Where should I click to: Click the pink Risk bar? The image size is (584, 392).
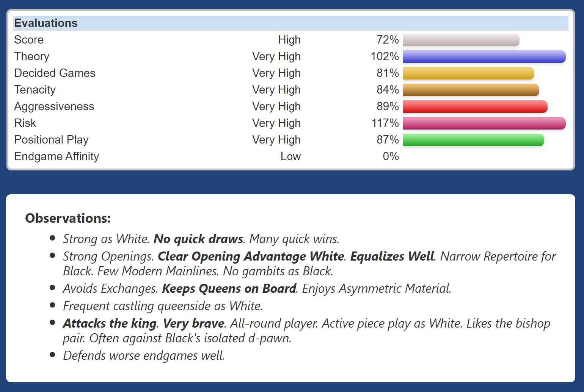coord(484,123)
